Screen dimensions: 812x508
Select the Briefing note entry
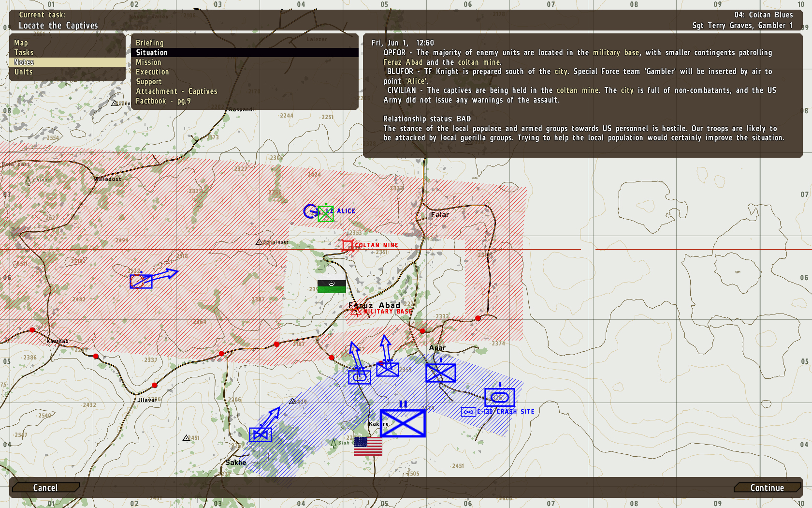[x=245, y=43]
